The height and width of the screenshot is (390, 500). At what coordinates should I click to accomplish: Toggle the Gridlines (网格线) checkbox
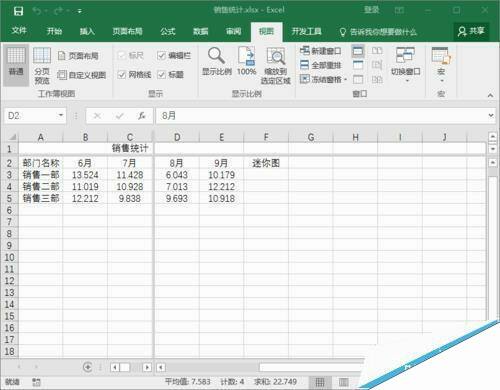pos(134,74)
